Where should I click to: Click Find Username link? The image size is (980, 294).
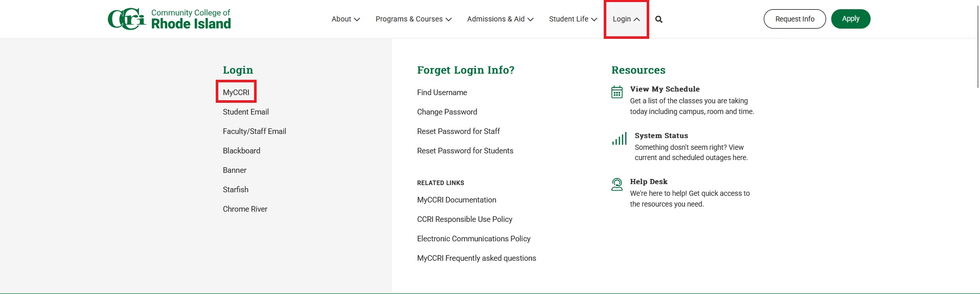point(442,93)
